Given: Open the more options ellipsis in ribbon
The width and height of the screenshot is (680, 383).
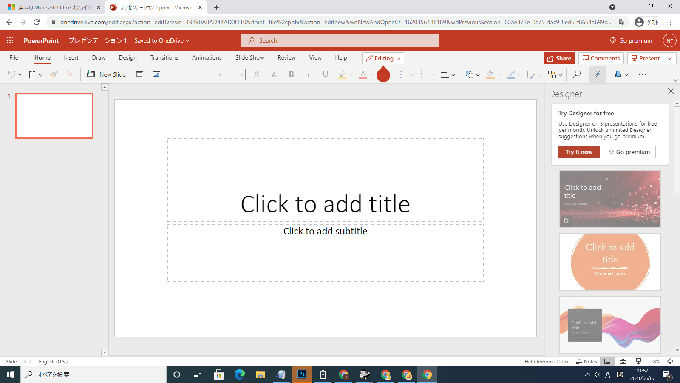Looking at the screenshot, I should coord(642,75).
